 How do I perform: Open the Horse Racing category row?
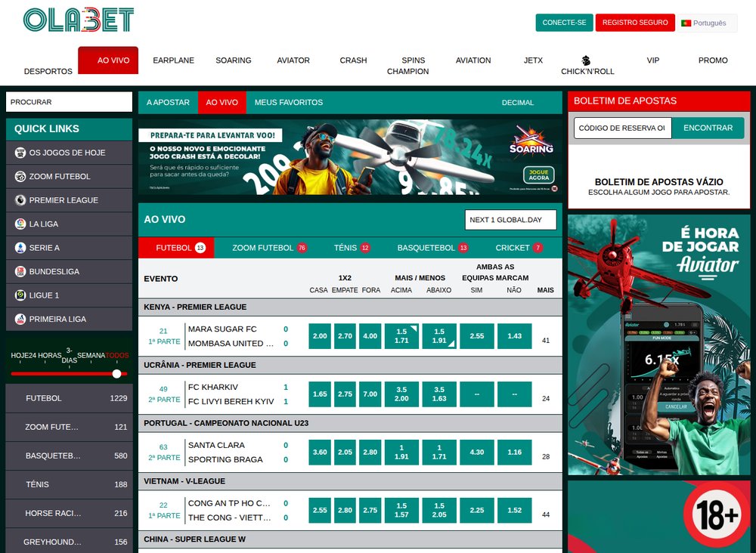click(x=69, y=514)
